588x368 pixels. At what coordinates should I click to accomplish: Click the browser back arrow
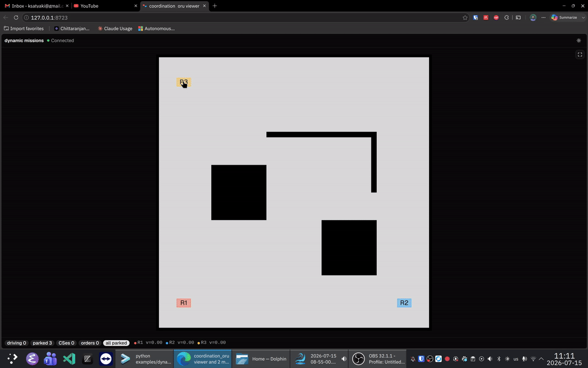[5, 17]
